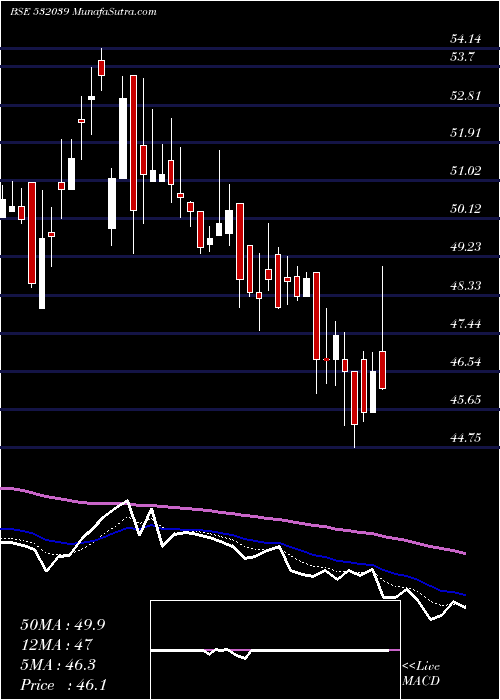The image size is (500, 700).
Task: Click the Price : 46.1 readout
Action: click(63, 685)
